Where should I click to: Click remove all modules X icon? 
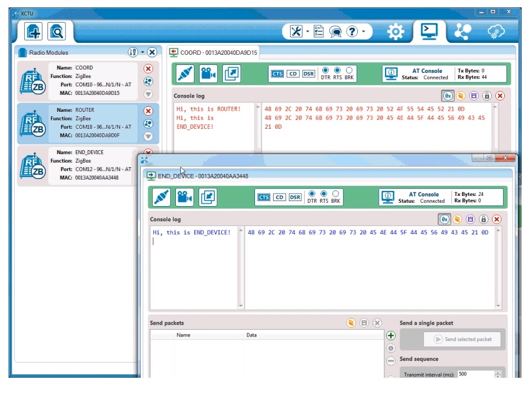152,52
